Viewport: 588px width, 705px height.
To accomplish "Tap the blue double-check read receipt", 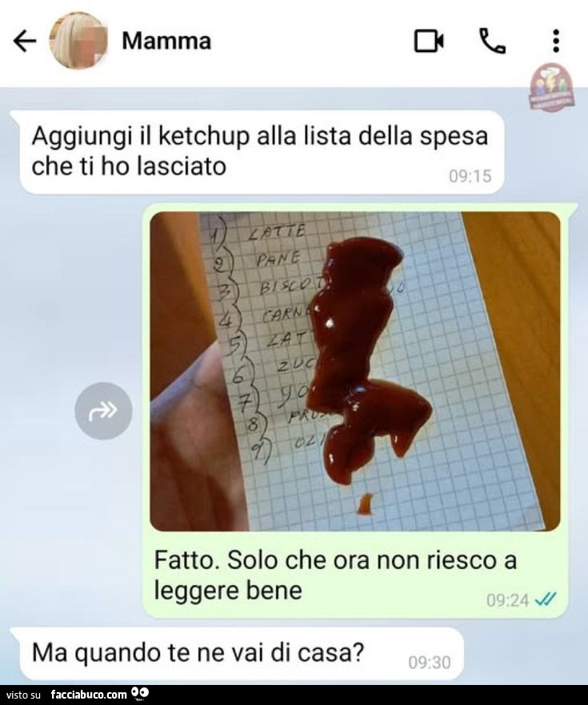I will (x=546, y=599).
